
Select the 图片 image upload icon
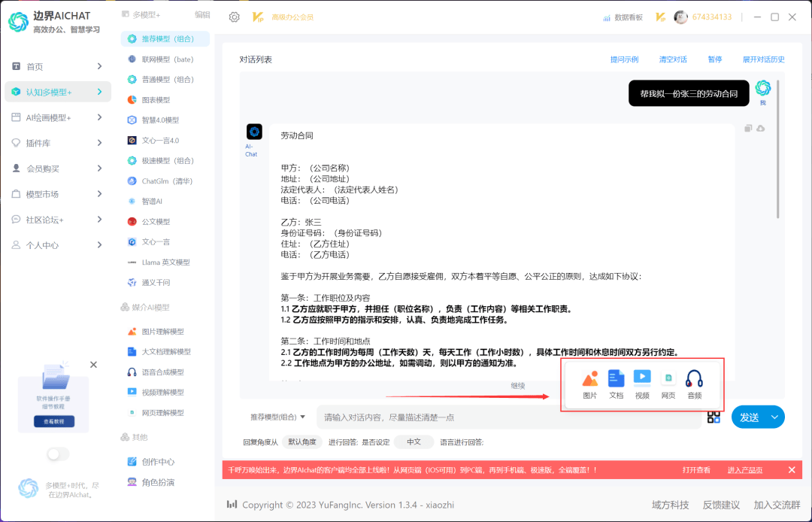(590, 384)
